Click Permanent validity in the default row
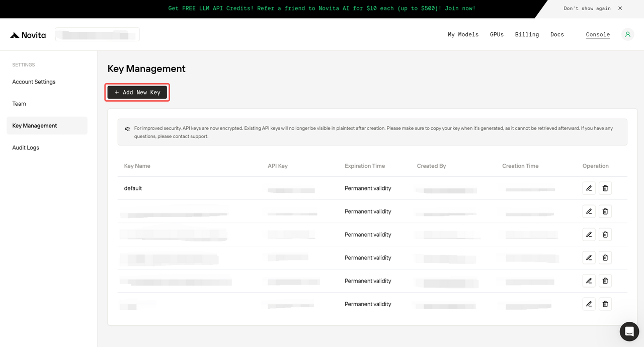The width and height of the screenshot is (644, 347). [x=368, y=188]
